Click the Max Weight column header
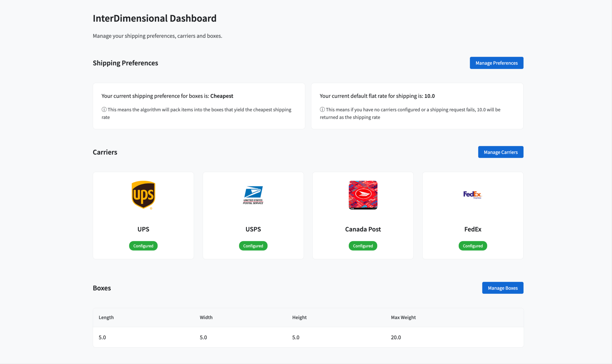 coord(403,317)
